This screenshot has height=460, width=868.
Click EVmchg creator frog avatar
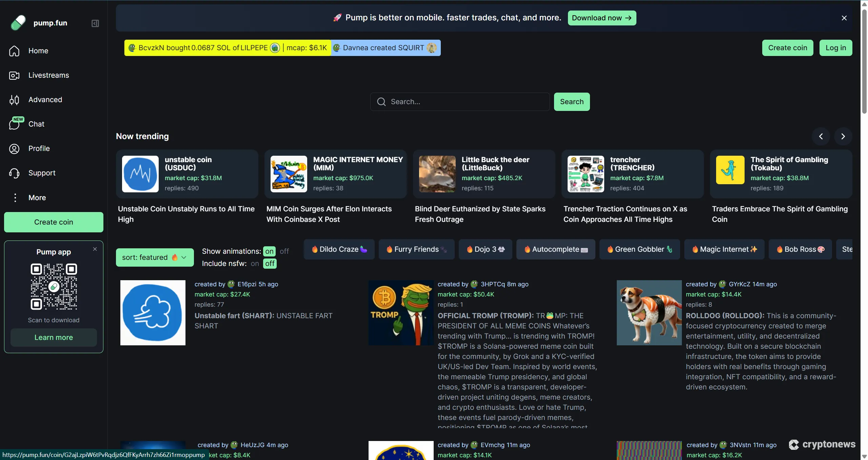(x=474, y=445)
